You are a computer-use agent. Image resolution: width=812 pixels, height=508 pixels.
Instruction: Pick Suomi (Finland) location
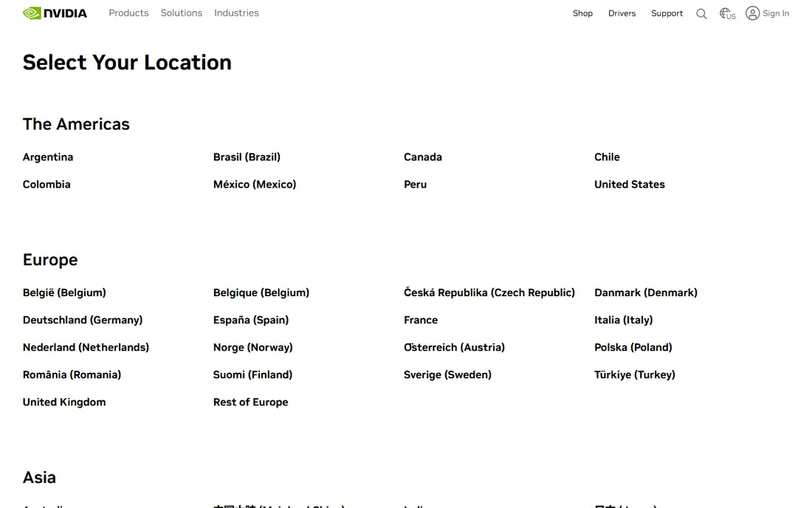point(252,375)
